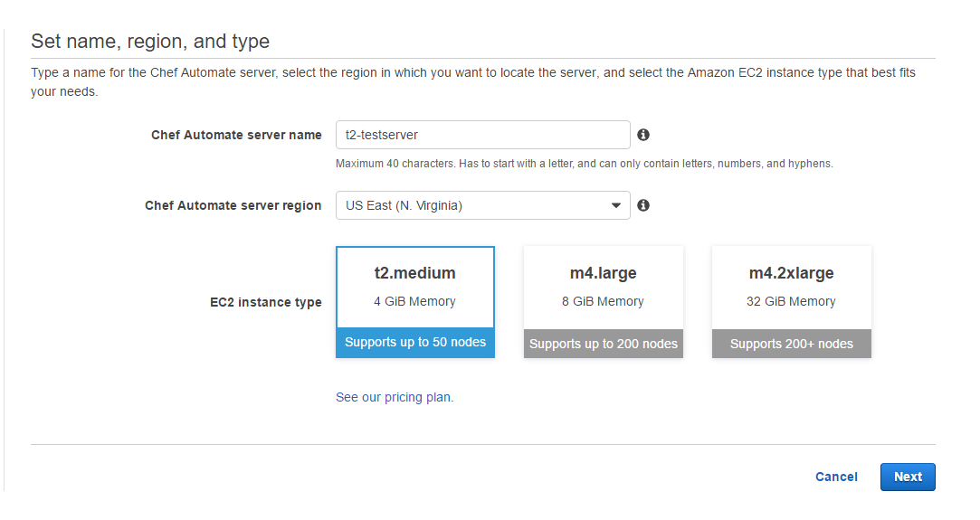Click the EC2 instance type label
This screenshot has width=980, height=520.
[x=266, y=302]
